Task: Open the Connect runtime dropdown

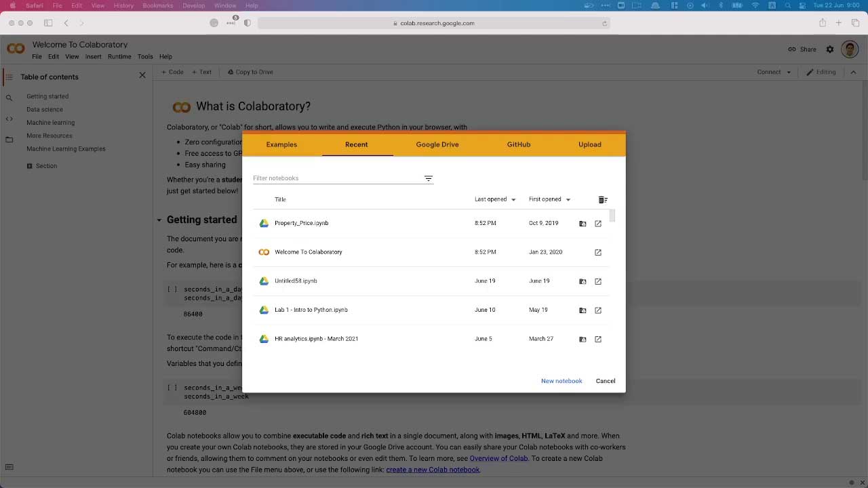Action: 774,72
